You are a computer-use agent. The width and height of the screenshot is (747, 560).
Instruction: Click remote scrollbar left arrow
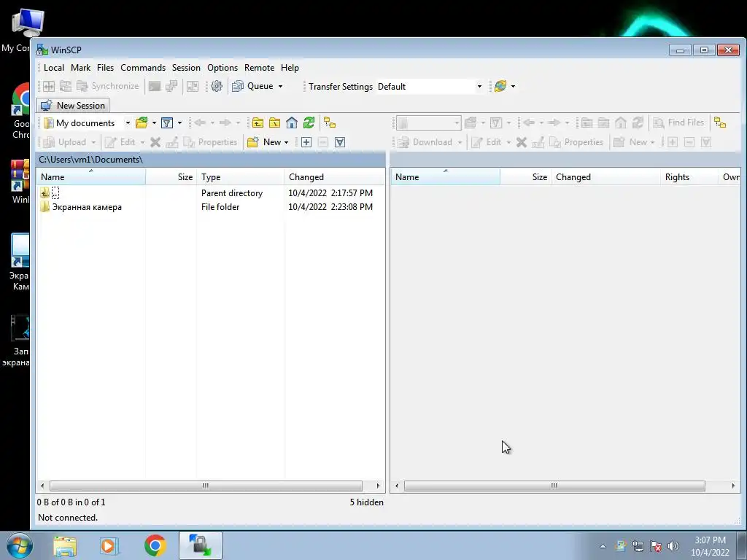(397, 486)
